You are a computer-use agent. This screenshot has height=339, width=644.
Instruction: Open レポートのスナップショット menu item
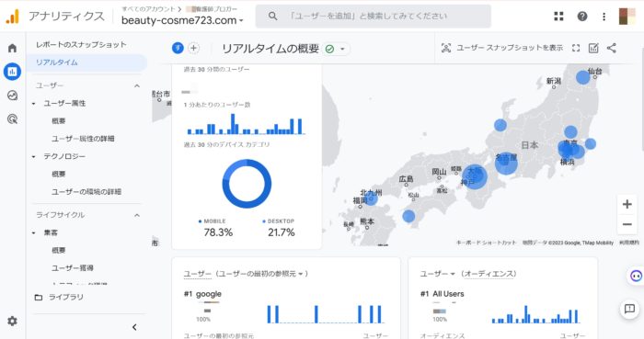(81, 45)
